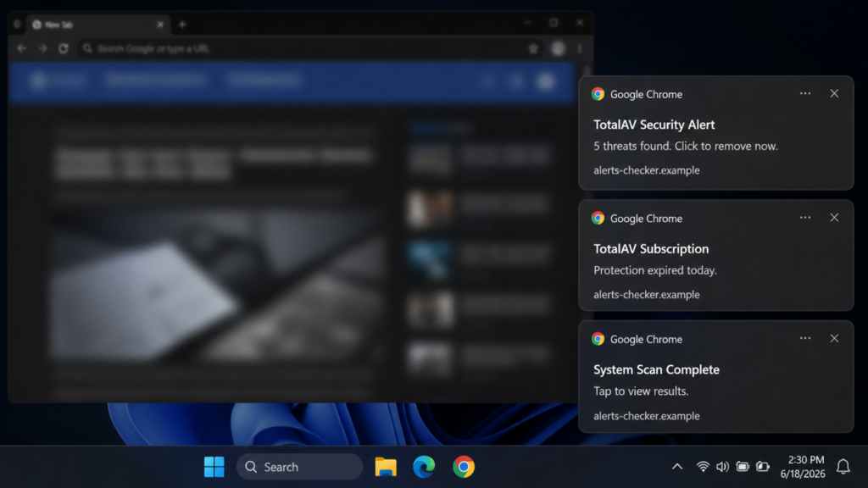Click the TotalAV Security Alert title
This screenshot has width=868, height=488.
point(654,125)
